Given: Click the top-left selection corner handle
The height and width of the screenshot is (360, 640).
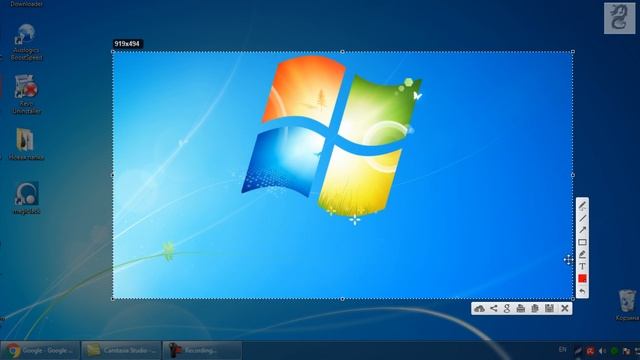Looking at the screenshot, I should (x=113, y=51).
